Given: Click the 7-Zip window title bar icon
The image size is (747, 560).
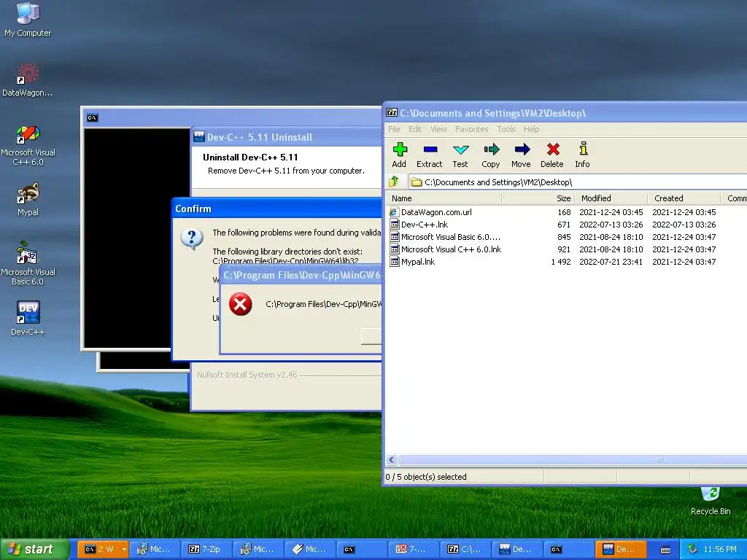Looking at the screenshot, I should (x=392, y=113).
